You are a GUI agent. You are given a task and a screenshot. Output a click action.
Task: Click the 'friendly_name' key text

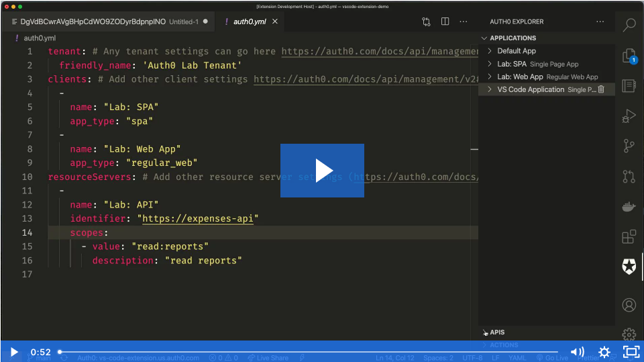pyautogui.click(x=95, y=65)
